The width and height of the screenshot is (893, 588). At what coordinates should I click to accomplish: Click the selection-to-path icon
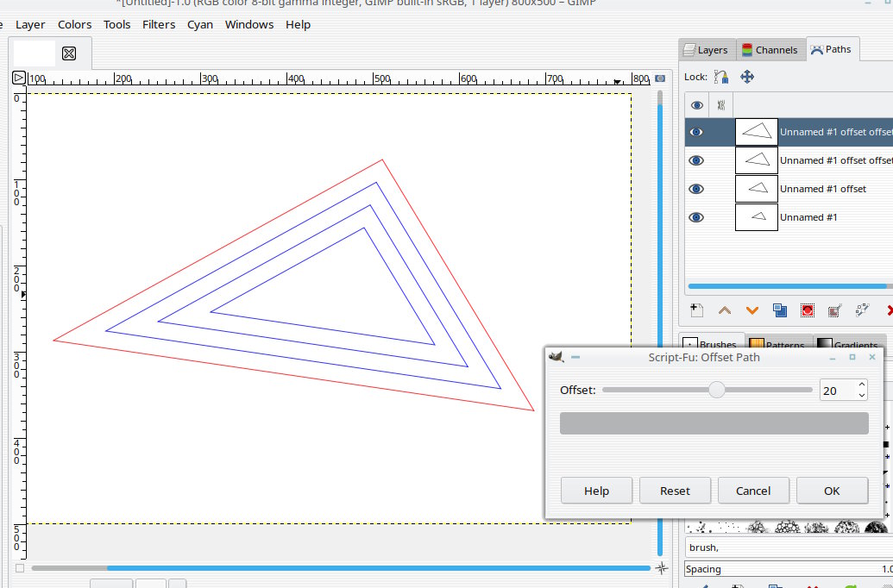(x=835, y=310)
